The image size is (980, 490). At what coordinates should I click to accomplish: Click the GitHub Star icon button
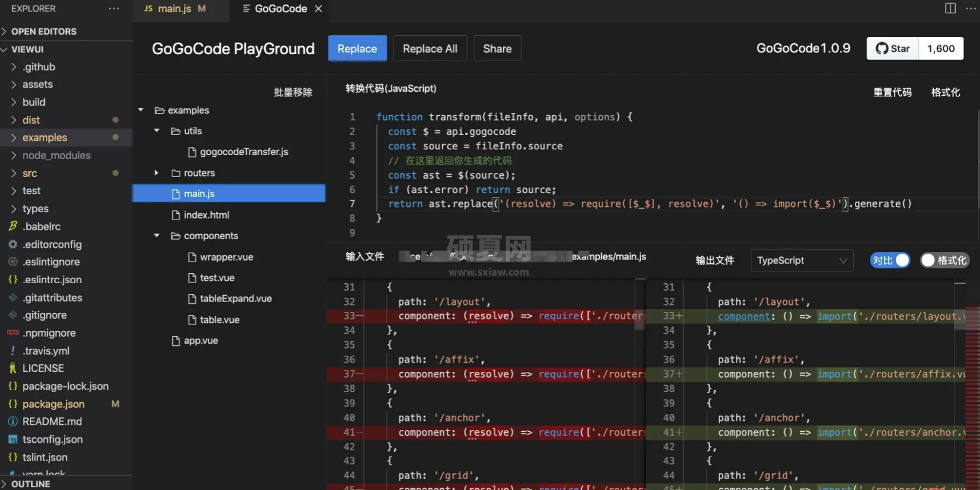pos(892,48)
